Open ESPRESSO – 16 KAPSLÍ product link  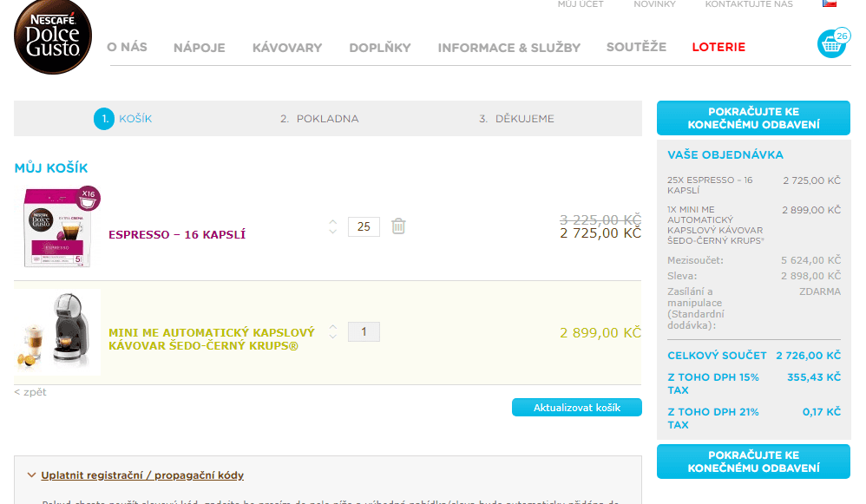[177, 234]
